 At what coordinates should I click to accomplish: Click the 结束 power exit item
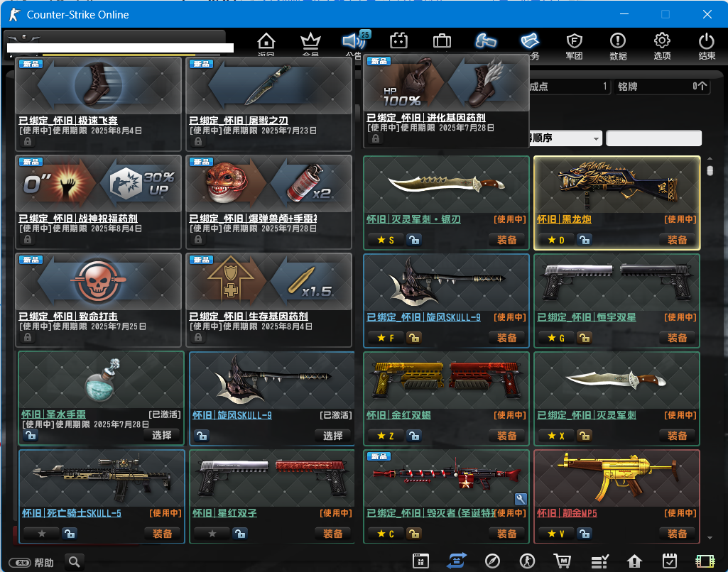click(x=707, y=46)
